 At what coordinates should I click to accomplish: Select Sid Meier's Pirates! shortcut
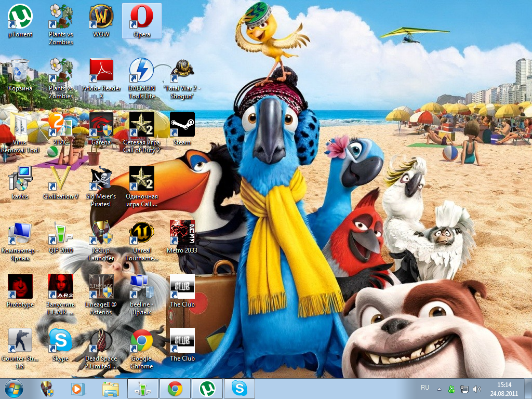[101, 187]
